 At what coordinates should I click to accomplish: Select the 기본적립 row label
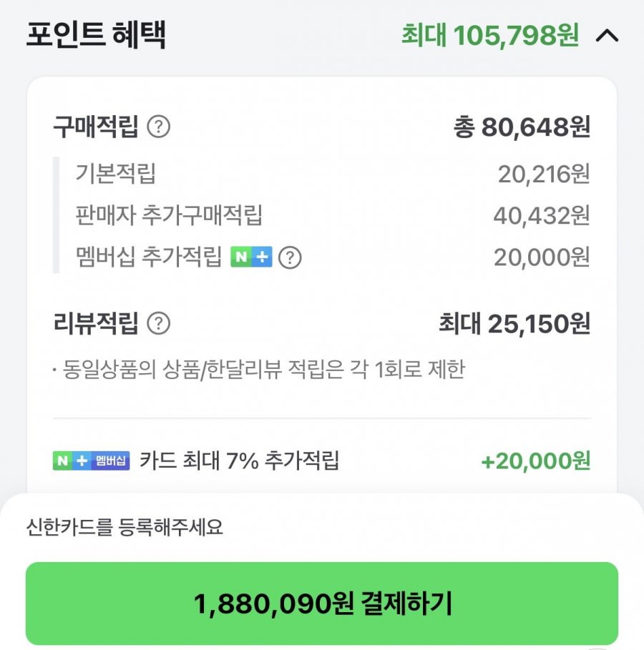coord(115,173)
